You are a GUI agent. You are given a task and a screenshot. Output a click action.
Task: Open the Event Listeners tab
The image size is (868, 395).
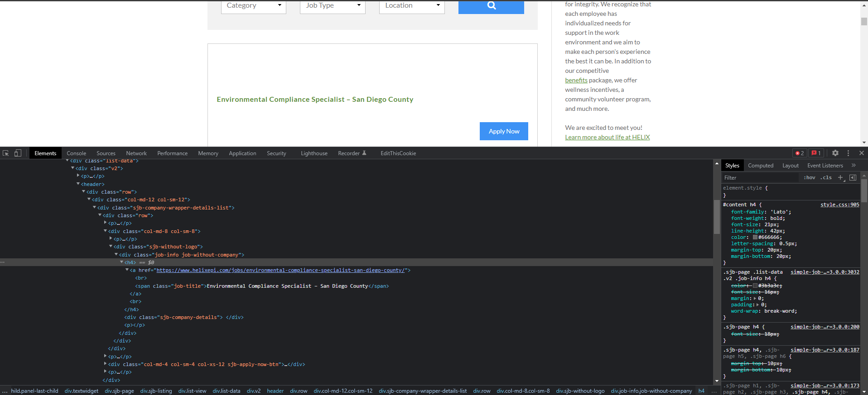click(825, 166)
